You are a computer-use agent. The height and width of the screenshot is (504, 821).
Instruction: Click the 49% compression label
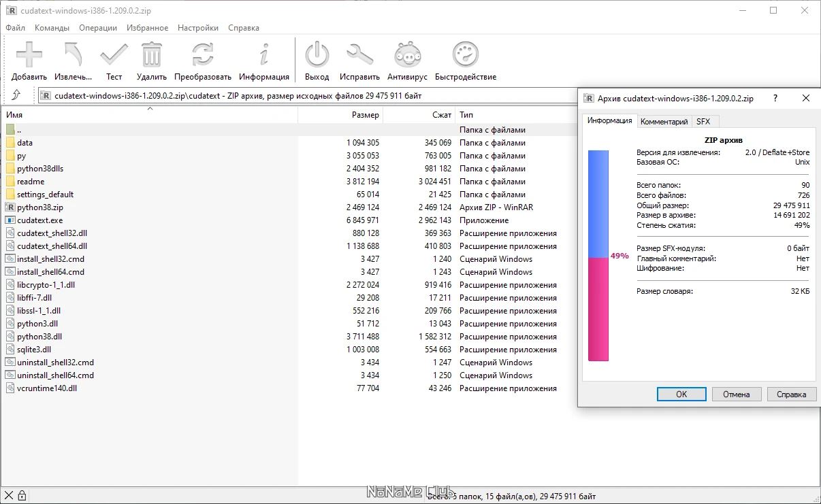[619, 256]
